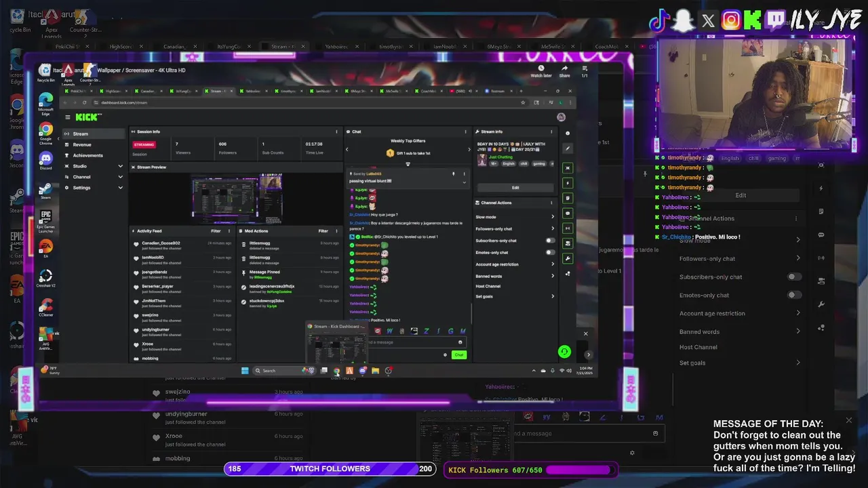
Task: Click stuckdowncpj3dsx entry in Mod Actions
Action: click(267, 300)
